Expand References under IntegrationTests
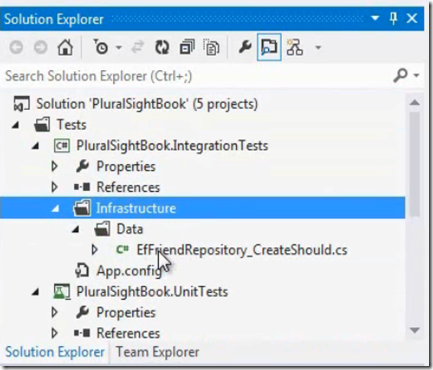 pos(55,187)
